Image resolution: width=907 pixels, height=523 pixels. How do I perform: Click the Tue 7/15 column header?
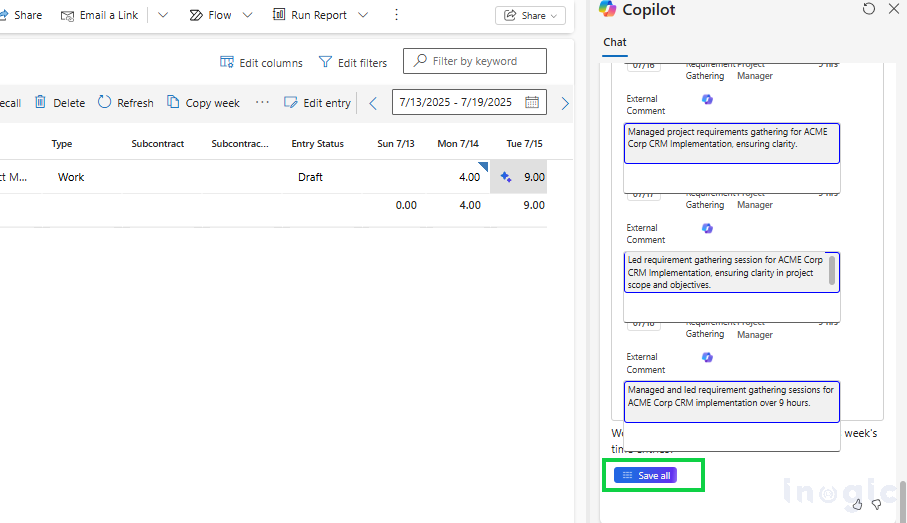[524, 143]
